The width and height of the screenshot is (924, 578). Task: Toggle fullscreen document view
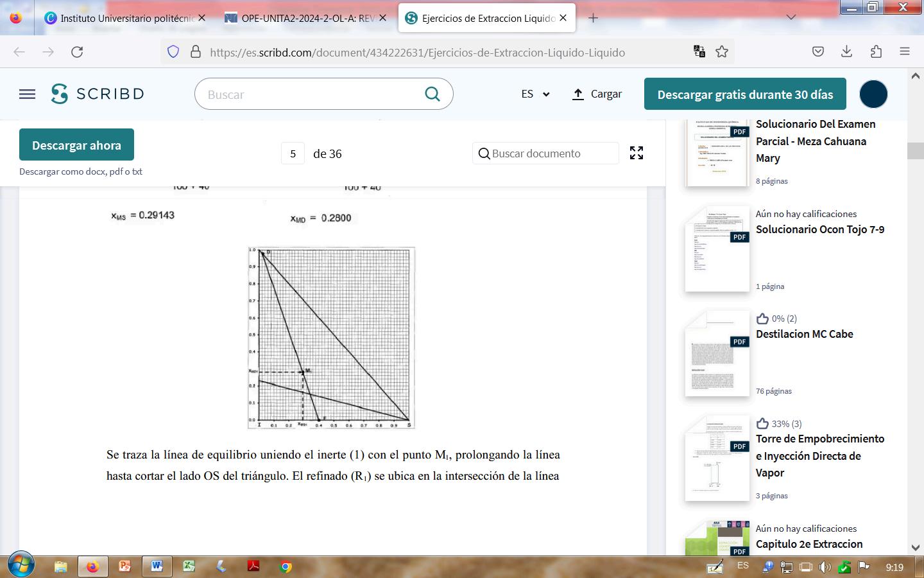tap(637, 153)
